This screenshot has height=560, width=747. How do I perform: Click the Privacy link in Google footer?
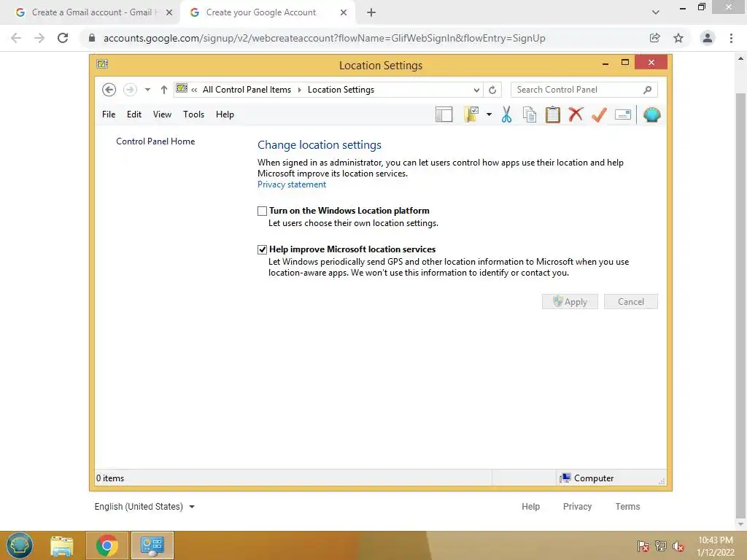click(x=577, y=506)
